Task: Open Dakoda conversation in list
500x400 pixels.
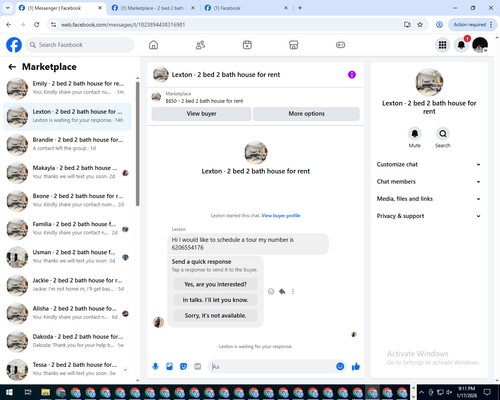Action: (67, 342)
